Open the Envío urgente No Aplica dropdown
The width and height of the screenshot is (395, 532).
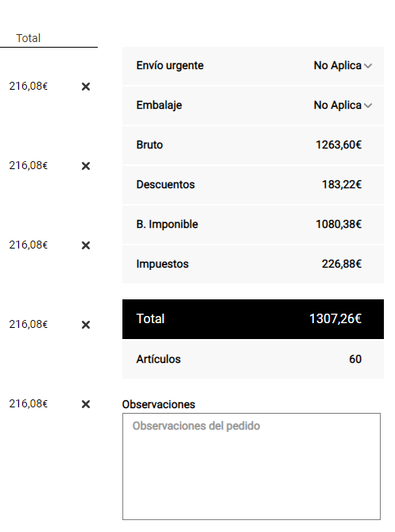click(x=343, y=65)
